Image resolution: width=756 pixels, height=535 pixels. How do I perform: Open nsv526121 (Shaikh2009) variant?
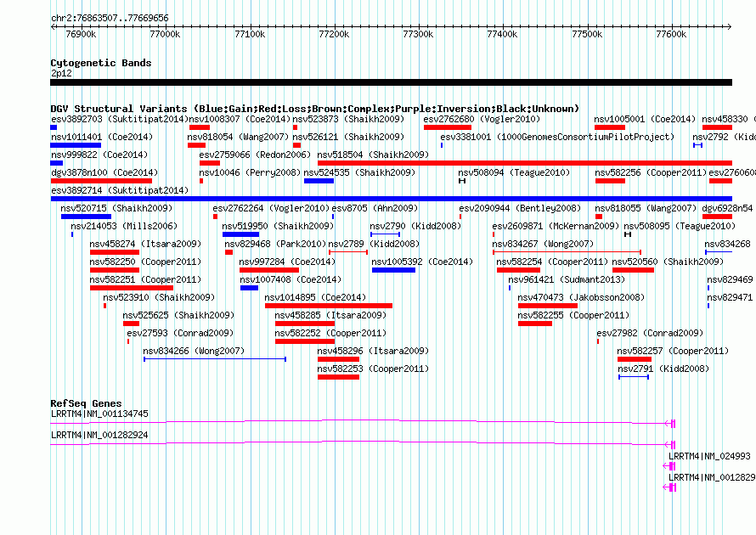point(348,137)
